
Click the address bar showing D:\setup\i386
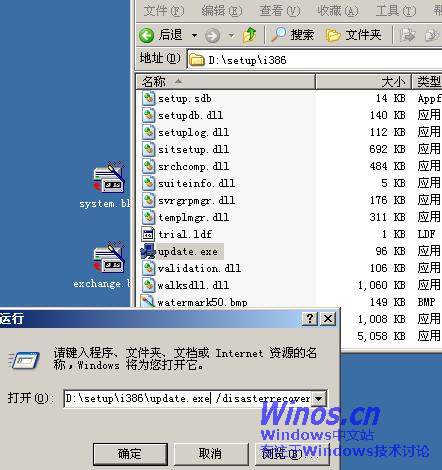point(314,60)
